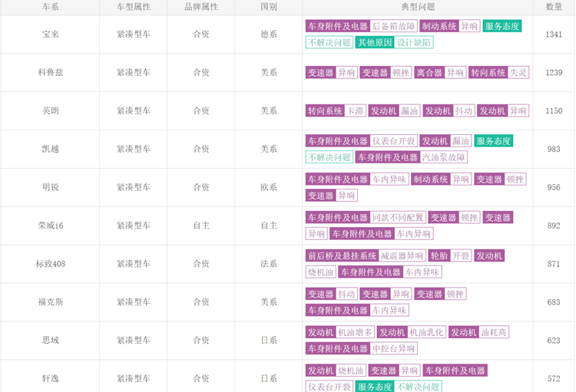The width and height of the screenshot is (576, 392).
Task: Click the 自主 brand attribute cell for 荣威i6
Action: point(201,226)
